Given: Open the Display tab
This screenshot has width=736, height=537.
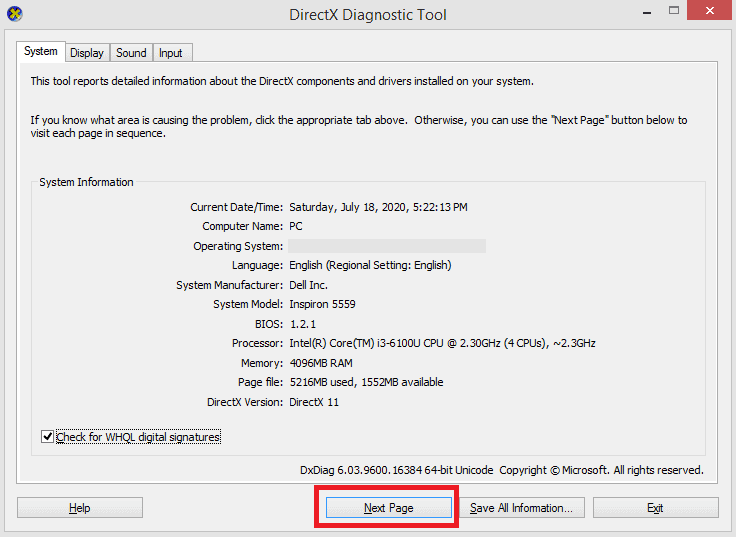Looking at the screenshot, I should pos(87,53).
